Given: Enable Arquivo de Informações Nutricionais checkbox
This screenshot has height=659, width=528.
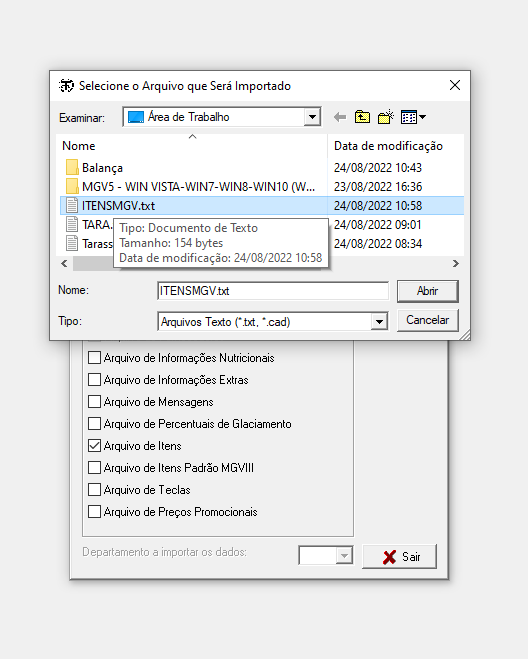Looking at the screenshot, I should [x=95, y=358].
